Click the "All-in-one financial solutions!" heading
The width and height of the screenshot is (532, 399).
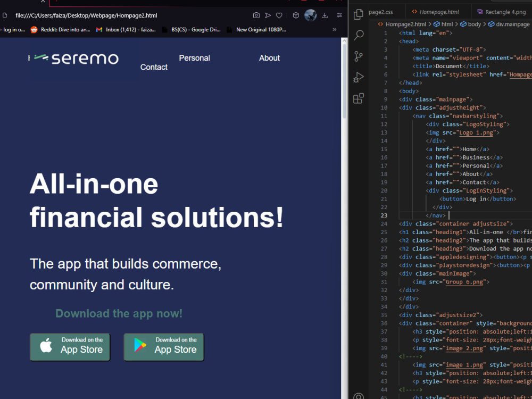point(156,201)
